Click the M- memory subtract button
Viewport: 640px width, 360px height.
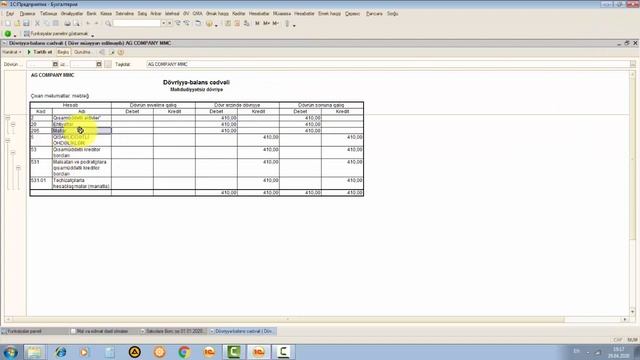point(276,24)
